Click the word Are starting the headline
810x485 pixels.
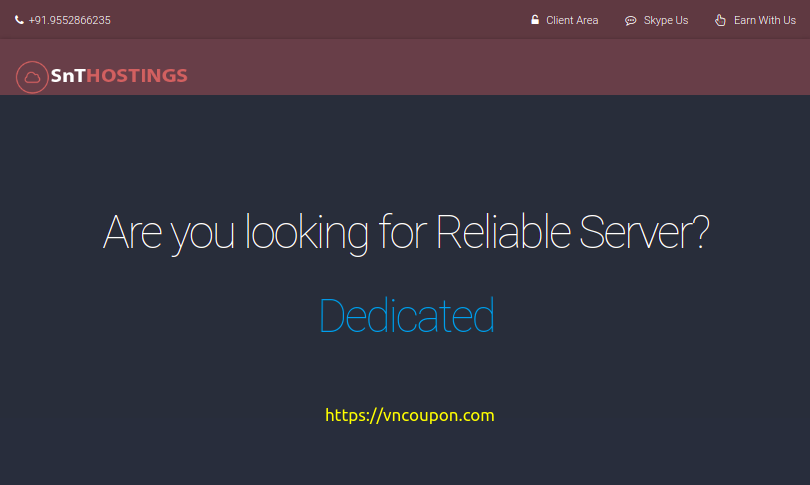coord(132,233)
